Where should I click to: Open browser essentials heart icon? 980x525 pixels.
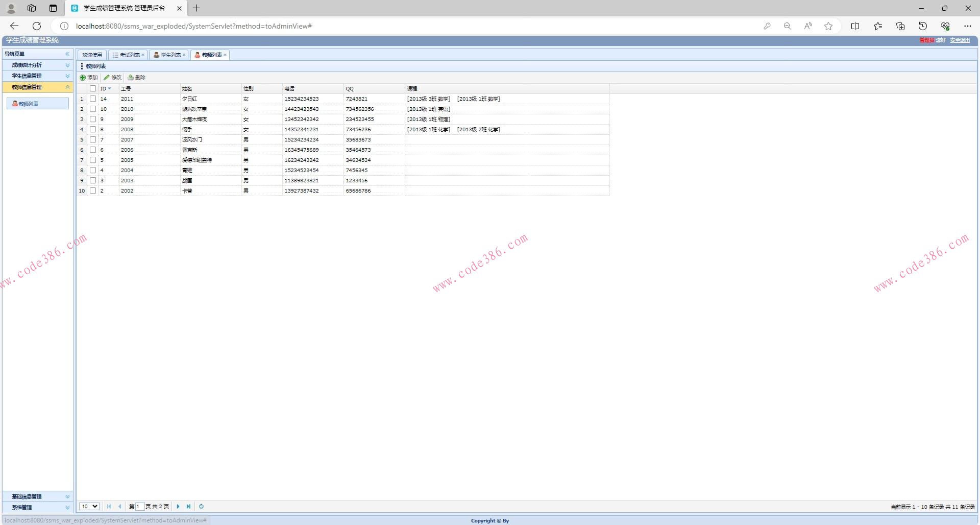coord(945,26)
